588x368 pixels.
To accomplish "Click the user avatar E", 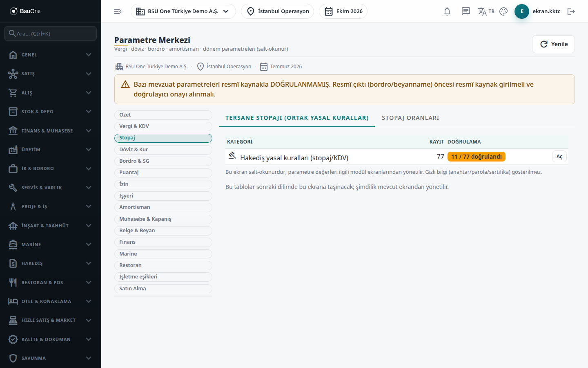I will (x=522, y=11).
